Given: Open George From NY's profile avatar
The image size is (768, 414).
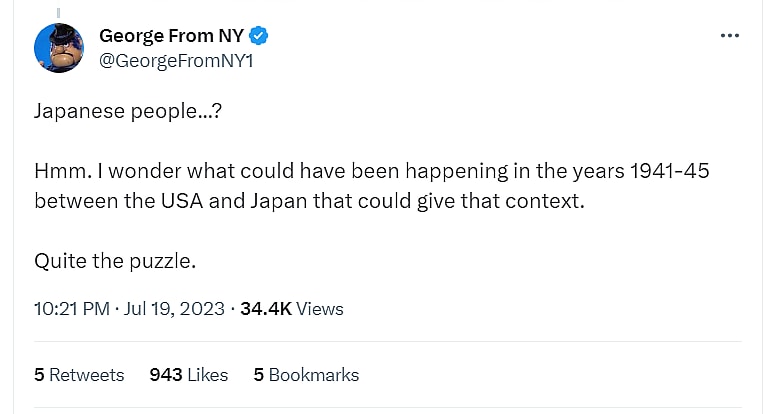Looking at the screenshot, I should pyautogui.click(x=59, y=49).
